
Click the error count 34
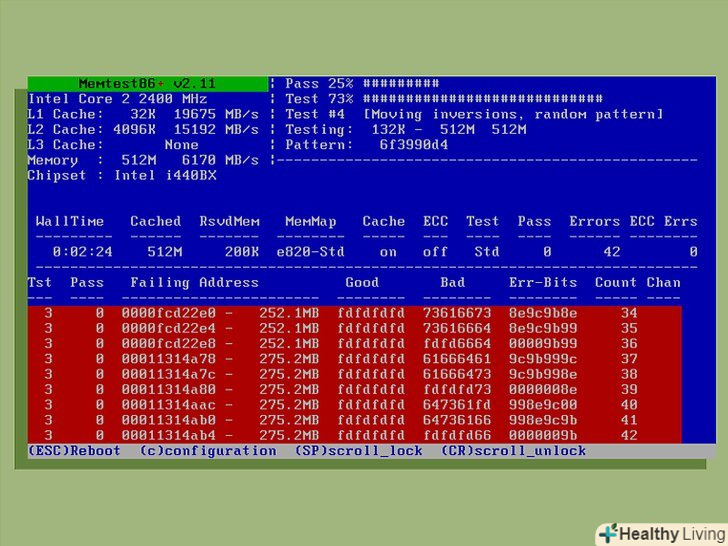point(629,313)
